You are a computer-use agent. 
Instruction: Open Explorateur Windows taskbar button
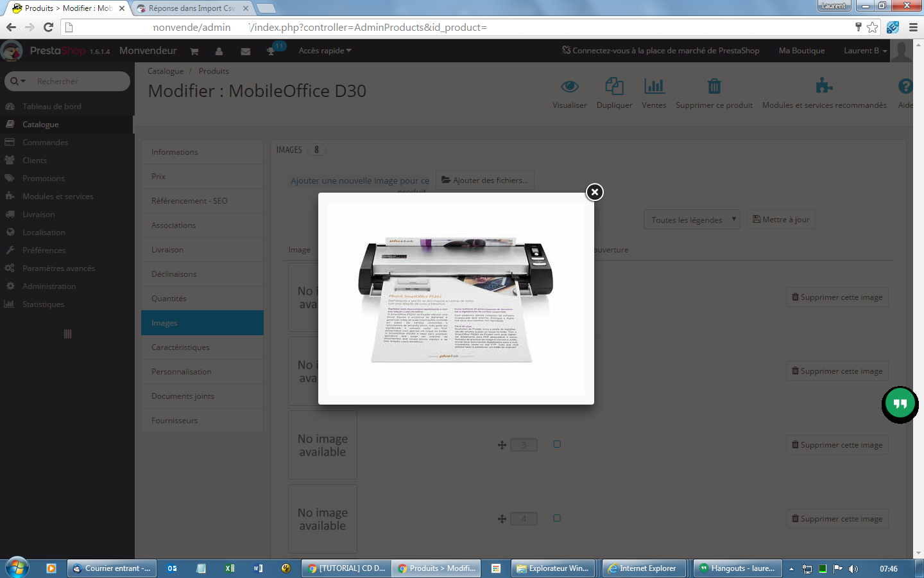(552, 568)
